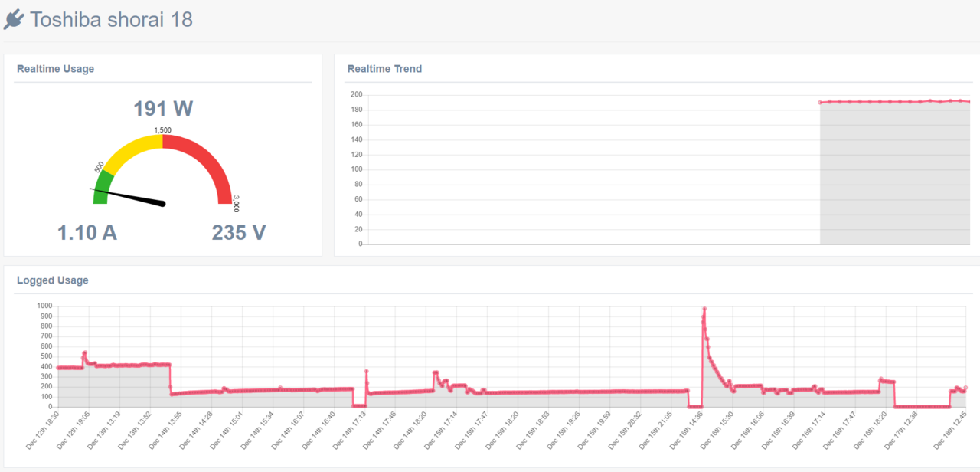The width and height of the screenshot is (980, 472).
Task: Click the '235 V' voltage reading
Action: pyautogui.click(x=239, y=232)
